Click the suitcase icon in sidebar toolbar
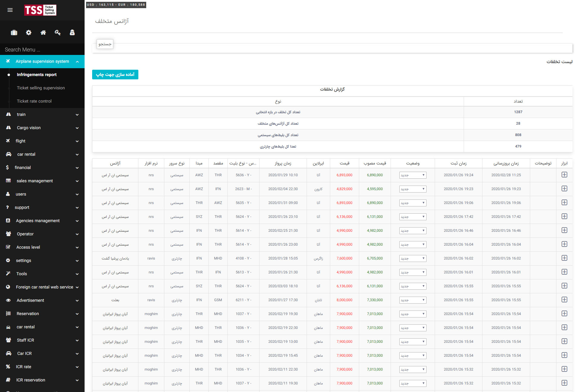580x392 pixels. pyautogui.click(x=14, y=33)
